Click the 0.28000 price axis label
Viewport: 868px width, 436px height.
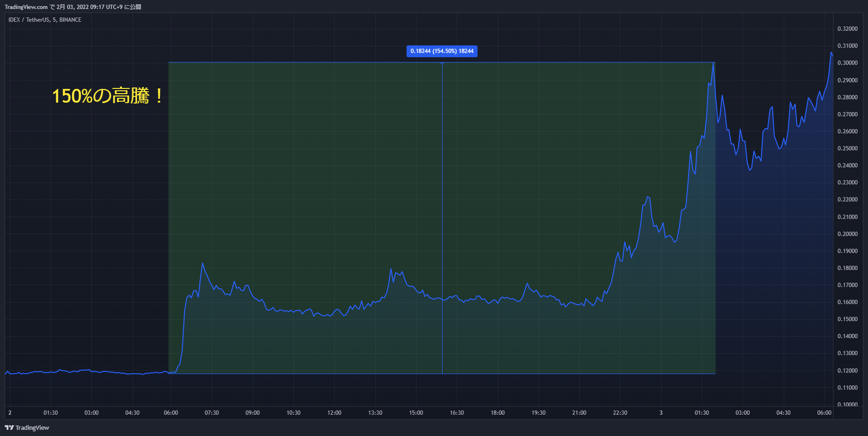coord(848,97)
